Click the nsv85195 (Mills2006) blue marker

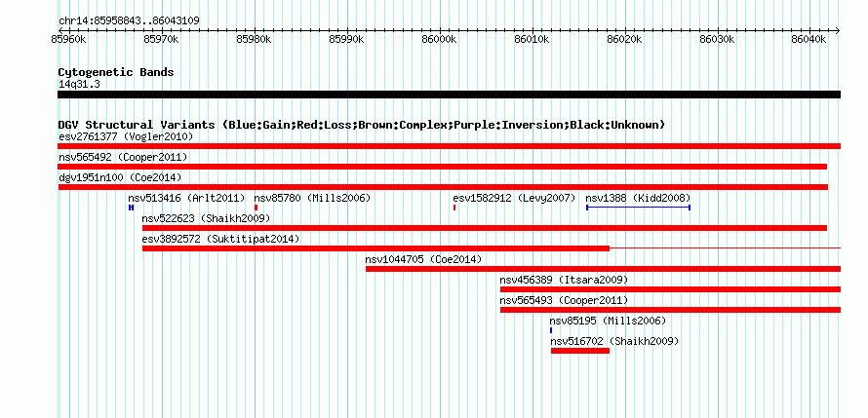click(x=551, y=330)
